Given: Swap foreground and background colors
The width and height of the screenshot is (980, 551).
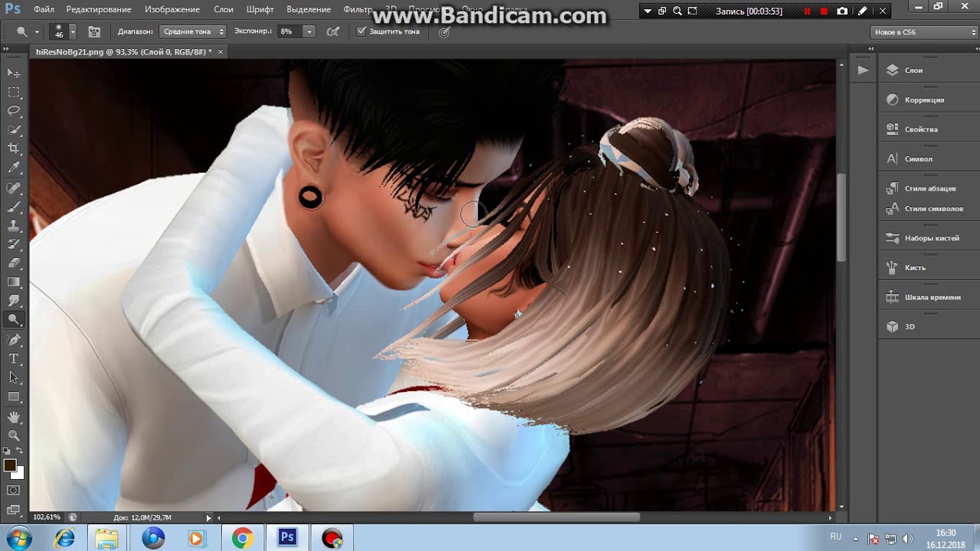Looking at the screenshot, I should (21, 452).
